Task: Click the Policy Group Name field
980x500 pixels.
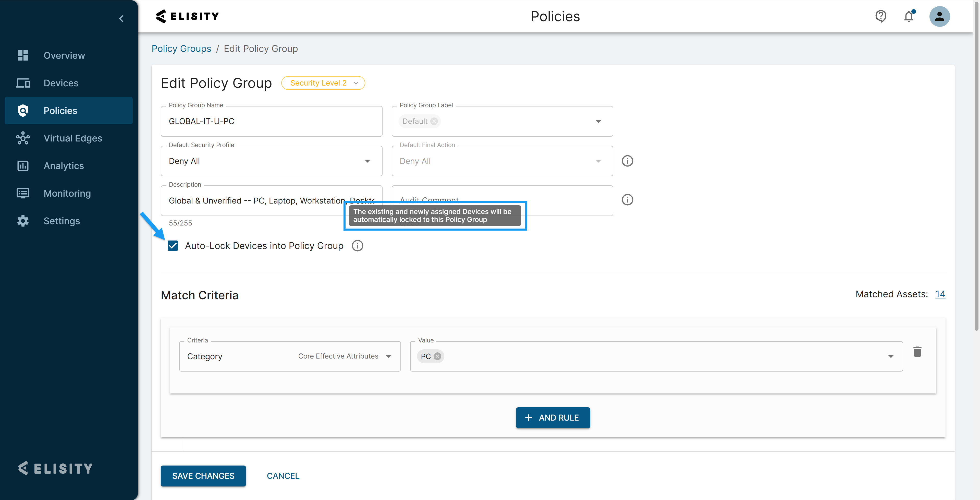Action: coord(271,122)
